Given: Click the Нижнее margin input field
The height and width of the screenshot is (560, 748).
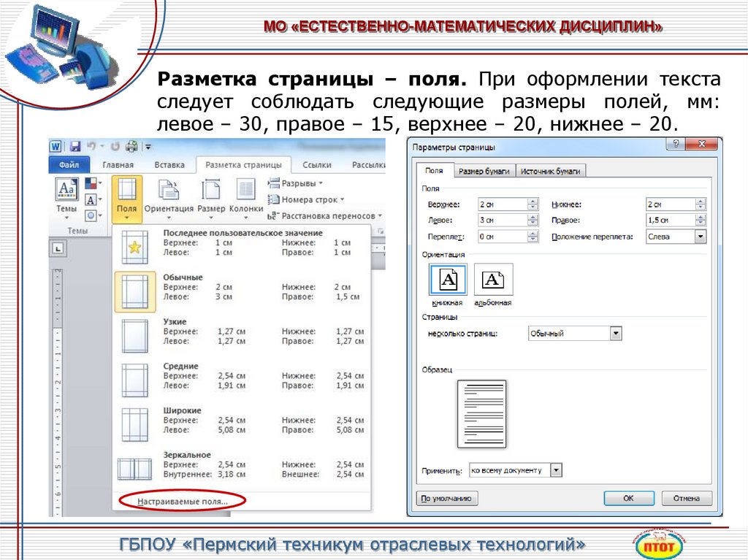Looking at the screenshot, I should (671, 204).
